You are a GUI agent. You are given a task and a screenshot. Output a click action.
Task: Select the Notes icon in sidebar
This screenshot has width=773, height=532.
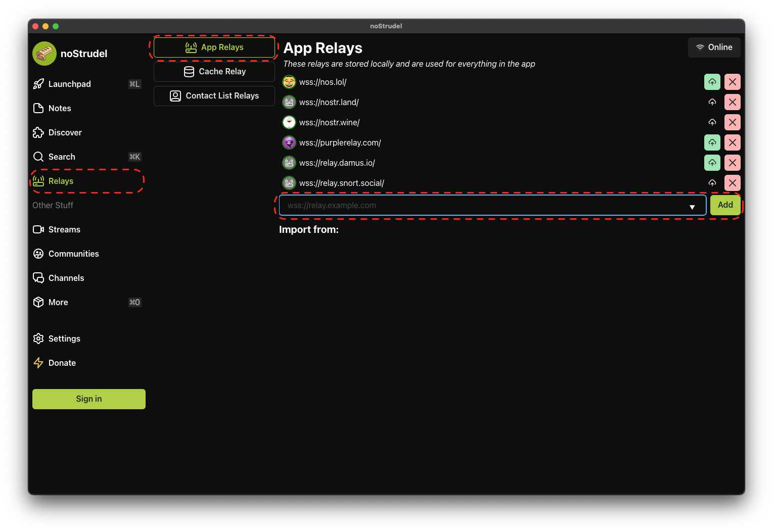coord(38,108)
